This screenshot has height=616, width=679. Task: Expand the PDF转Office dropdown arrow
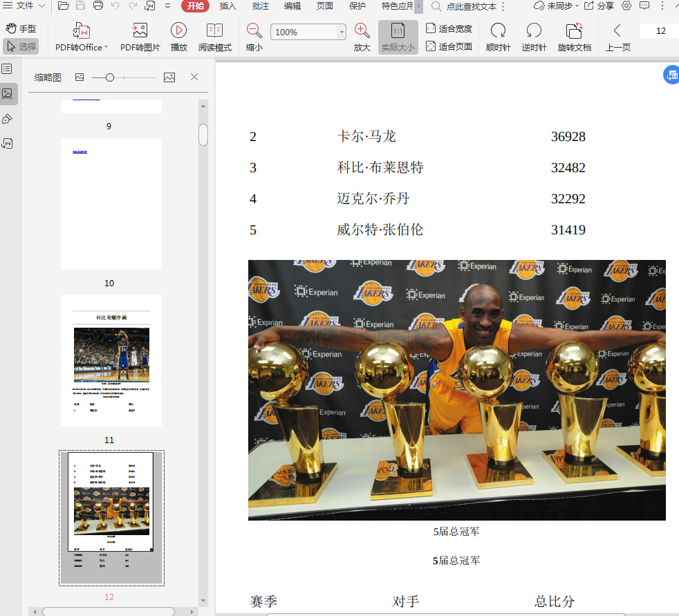point(106,48)
